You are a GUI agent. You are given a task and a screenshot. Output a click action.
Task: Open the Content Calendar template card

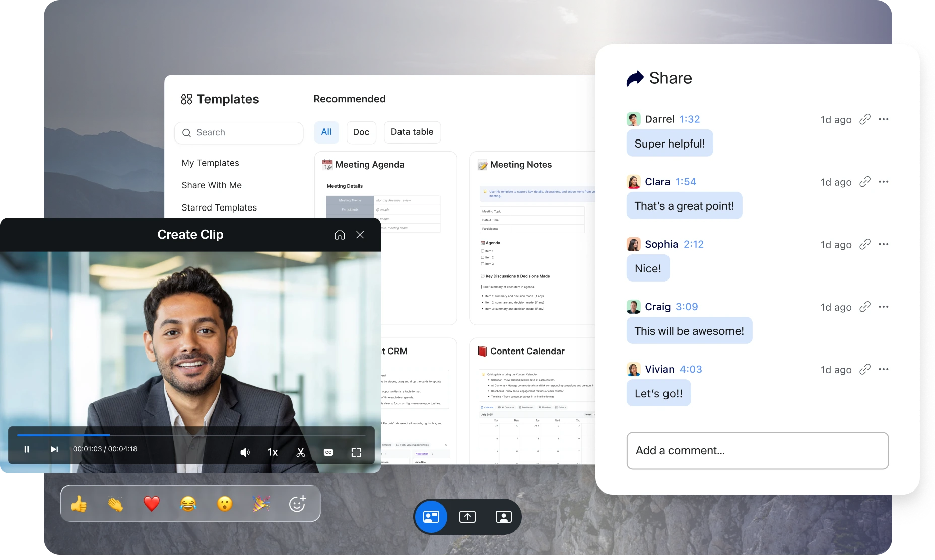[532, 401]
